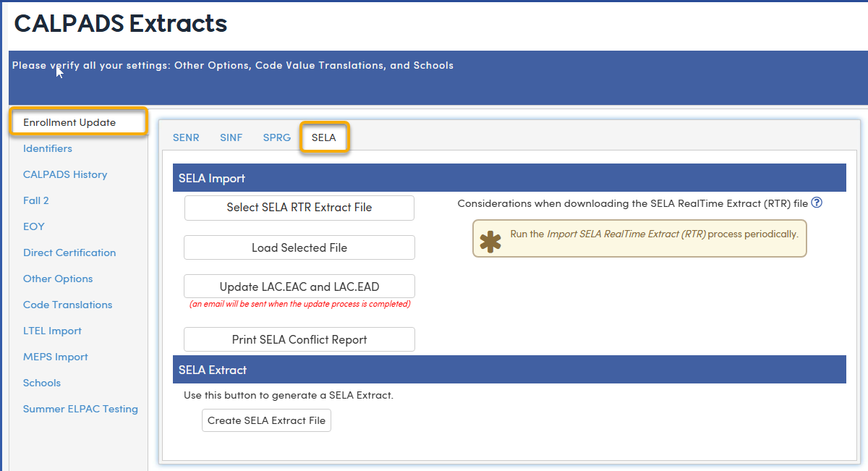The width and height of the screenshot is (868, 471).
Task: Open the Schools section
Action: coord(42,383)
